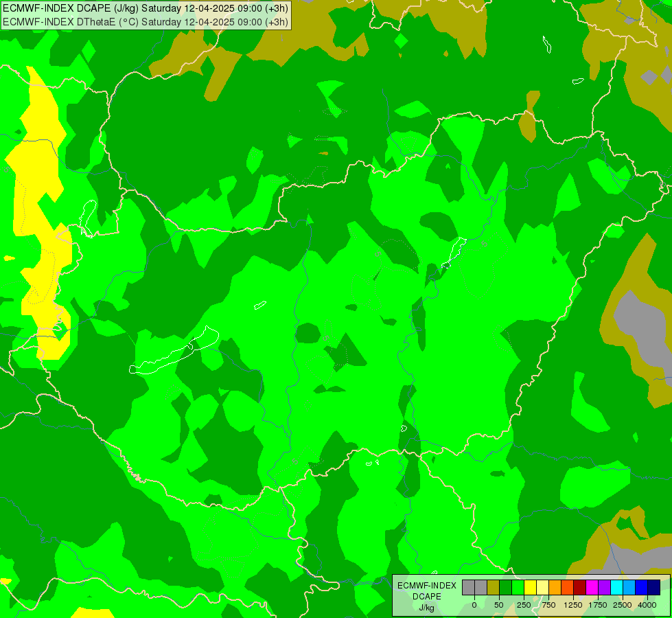Image resolution: width=672 pixels, height=618 pixels.
Task: Select the cyan legend swatch
Action: click(616, 588)
